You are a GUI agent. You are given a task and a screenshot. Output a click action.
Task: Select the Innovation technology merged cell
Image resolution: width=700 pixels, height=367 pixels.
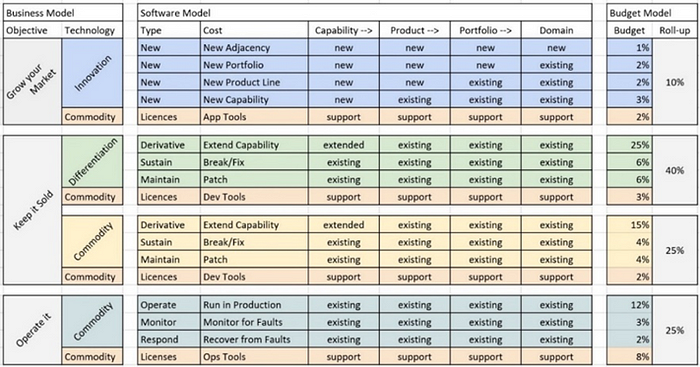click(92, 73)
